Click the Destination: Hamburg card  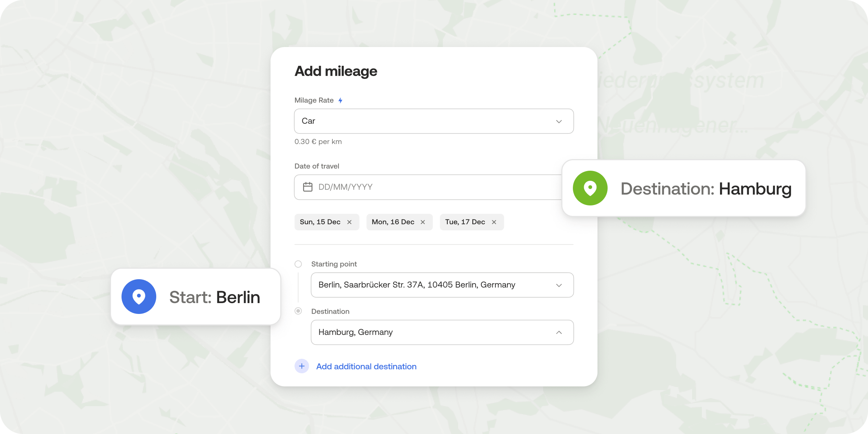tap(705, 188)
